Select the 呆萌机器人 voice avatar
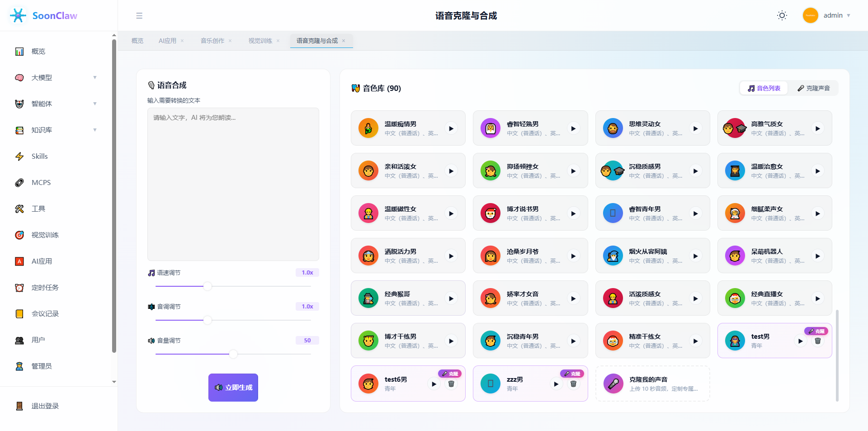 (735, 256)
